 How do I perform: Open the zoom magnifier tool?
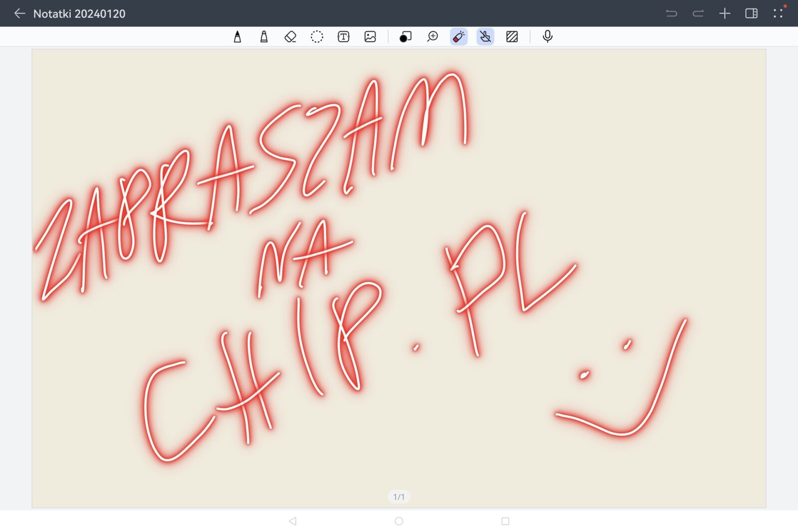[x=432, y=37]
